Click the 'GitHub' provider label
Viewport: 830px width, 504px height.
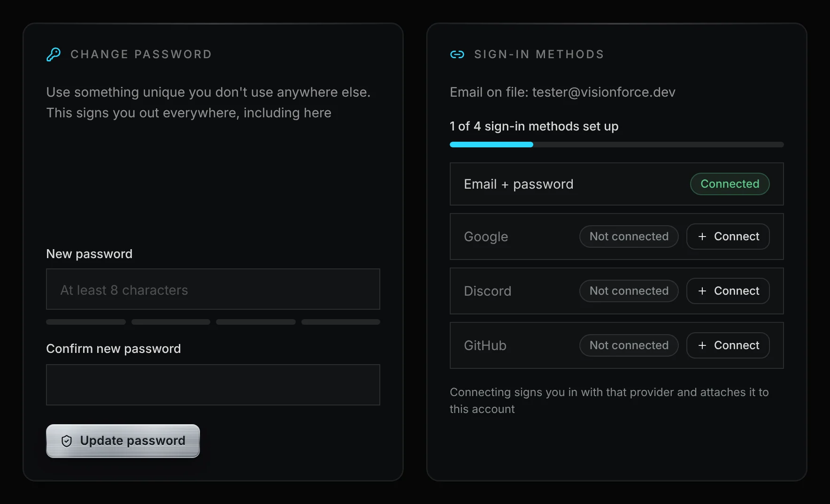(485, 345)
